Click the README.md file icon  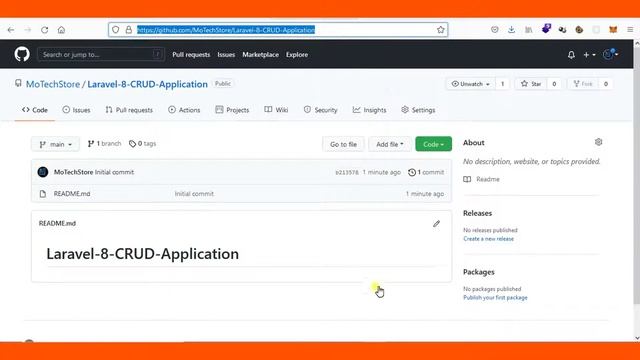pos(43,194)
